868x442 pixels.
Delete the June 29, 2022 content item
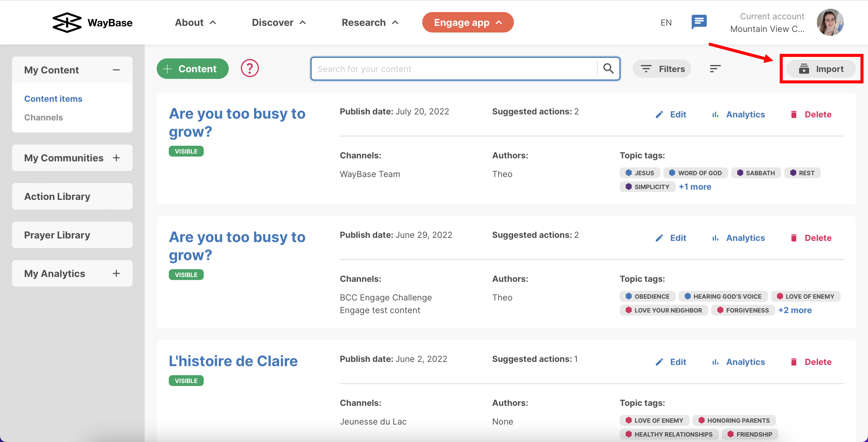[x=811, y=238]
